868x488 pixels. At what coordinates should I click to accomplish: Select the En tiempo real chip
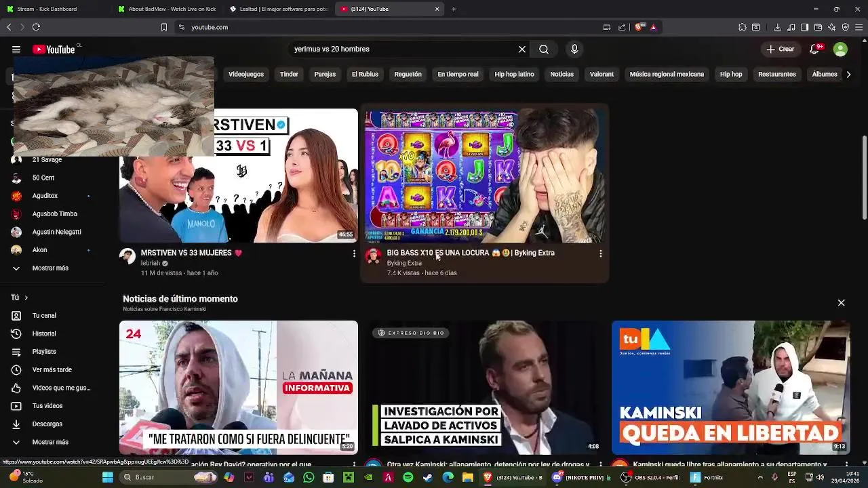tap(458, 75)
